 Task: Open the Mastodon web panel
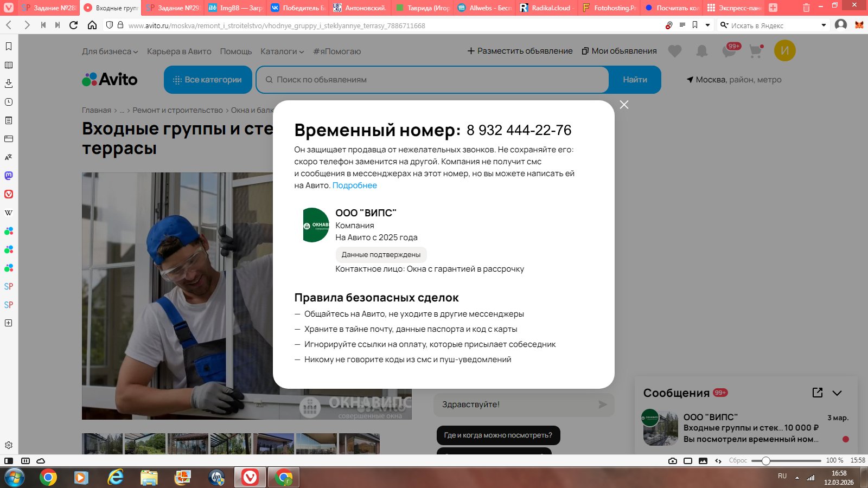(9, 176)
